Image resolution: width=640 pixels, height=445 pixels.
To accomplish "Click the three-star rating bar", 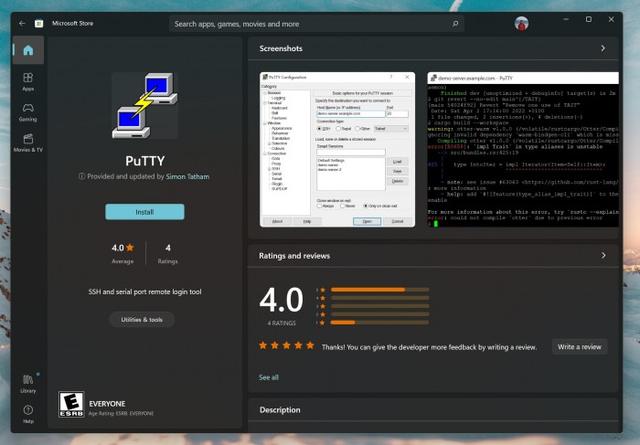I will [380, 306].
